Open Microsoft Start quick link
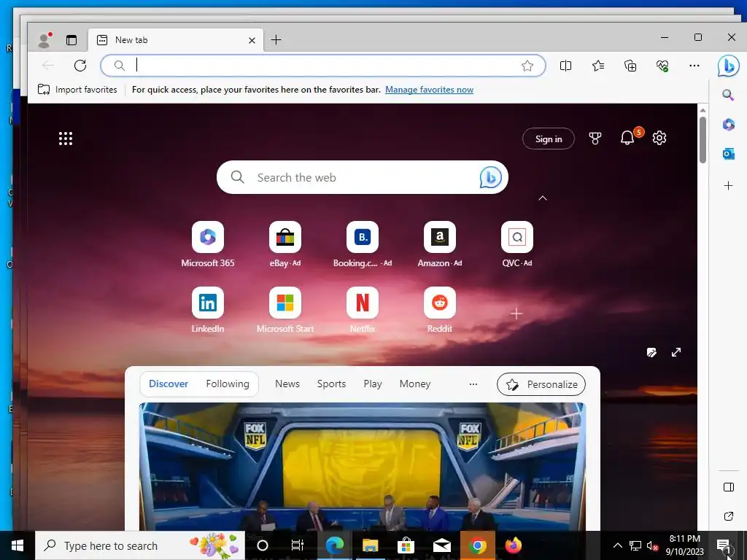 click(285, 310)
